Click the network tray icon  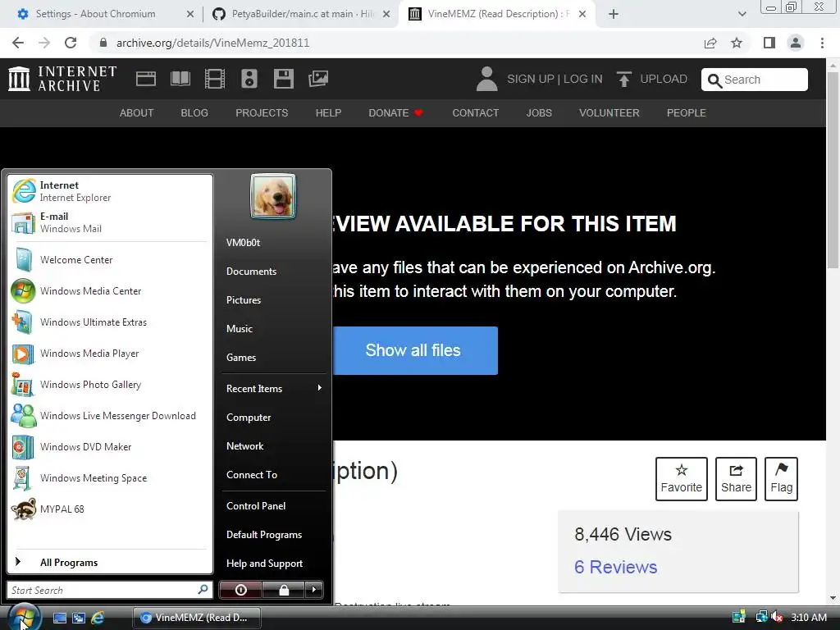tap(761, 617)
